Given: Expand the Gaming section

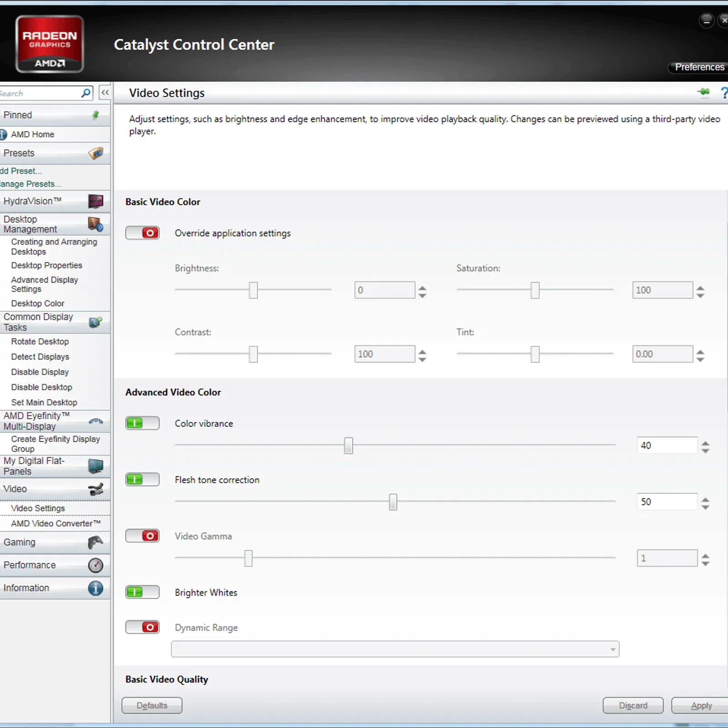Looking at the screenshot, I should point(55,542).
